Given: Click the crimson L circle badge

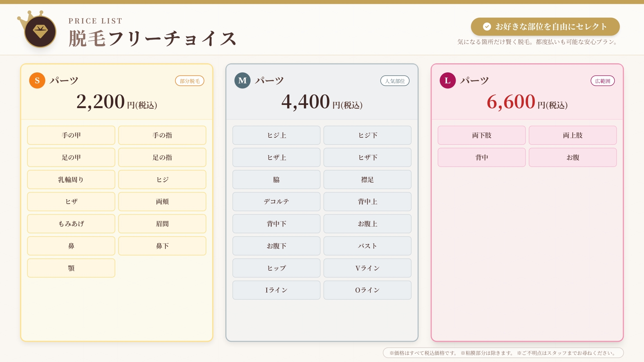Looking at the screenshot, I should tap(447, 80).
